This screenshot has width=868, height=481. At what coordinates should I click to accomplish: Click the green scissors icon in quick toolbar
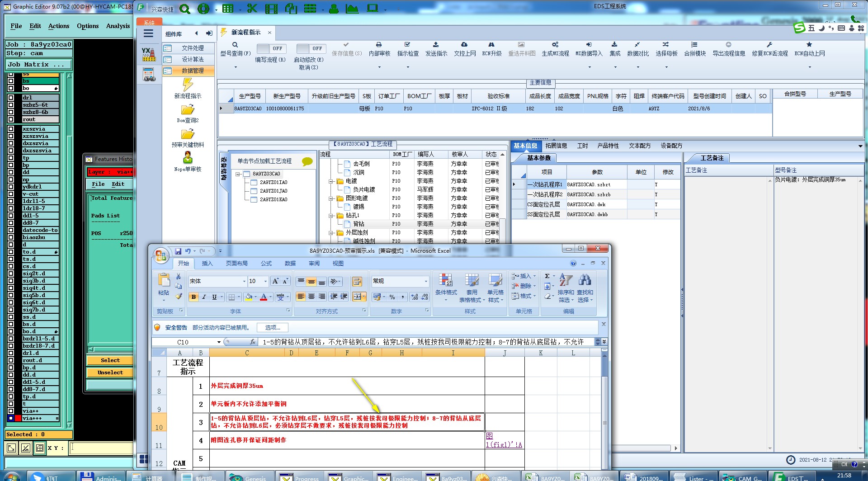[252, 8]
